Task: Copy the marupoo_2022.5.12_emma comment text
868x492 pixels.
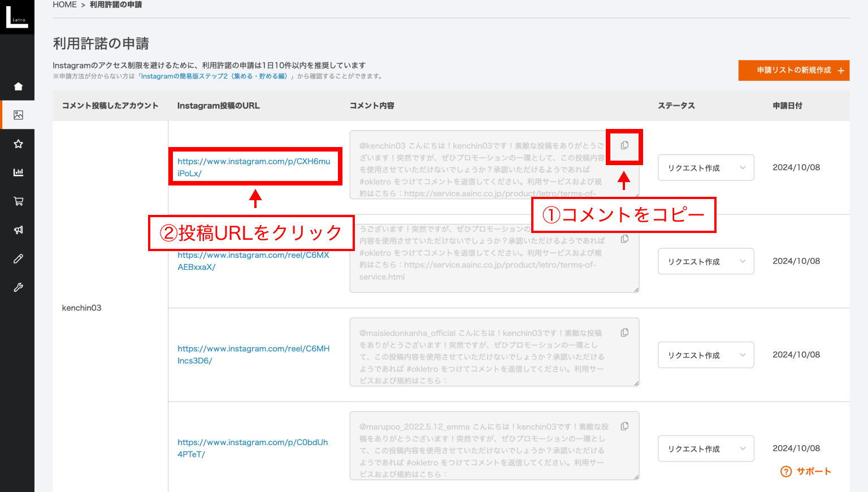Action: pos(624,426)
